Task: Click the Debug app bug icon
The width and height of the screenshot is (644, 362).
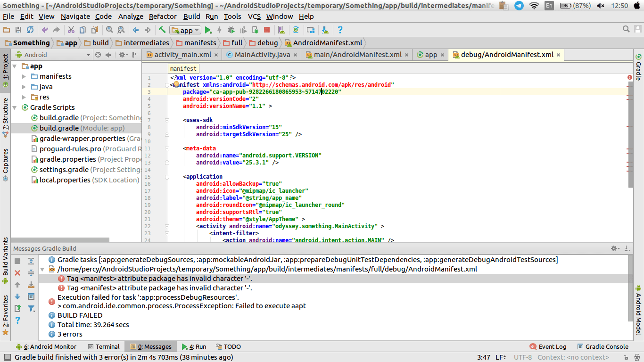Action: coord(231,30)
